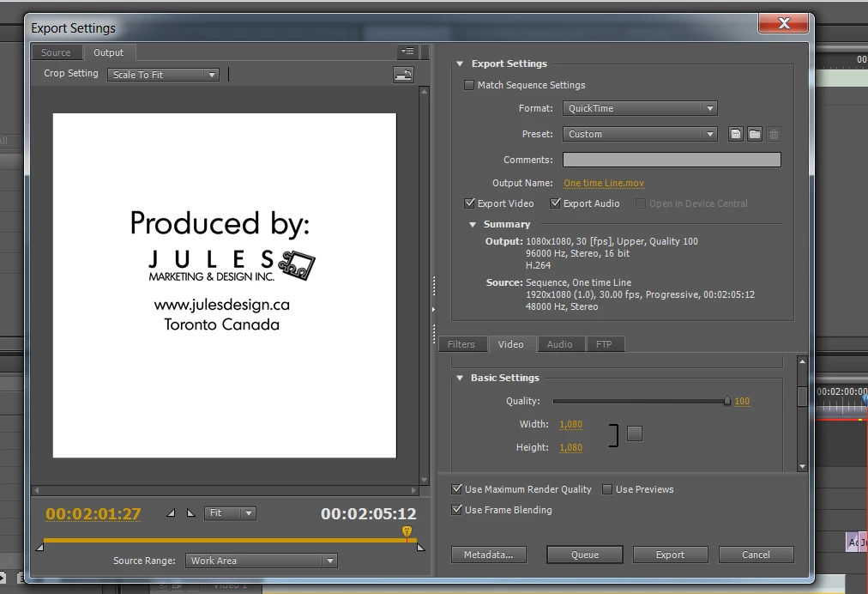This screenshot has height=594, width=868.
Task: Click the Metadata... button
Action: pyautogui.click(x=488, y=555)
